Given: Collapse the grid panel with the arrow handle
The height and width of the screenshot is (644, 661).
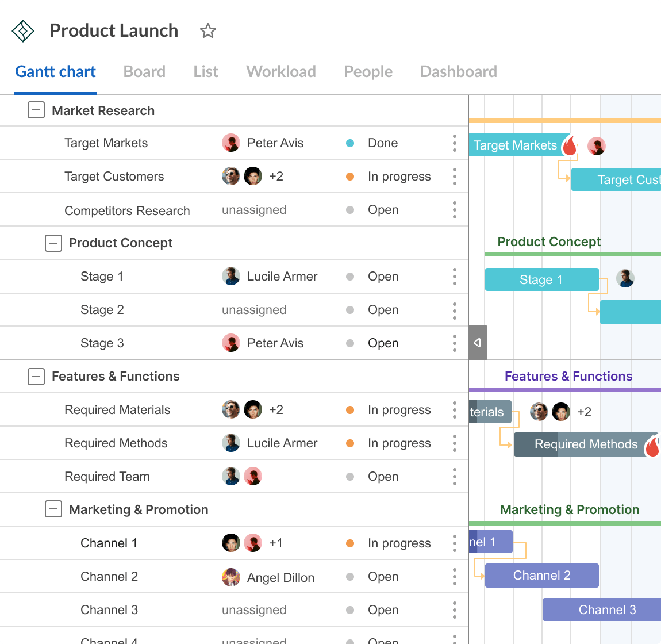Looking at the screenshot, I should tap(478, 343).
